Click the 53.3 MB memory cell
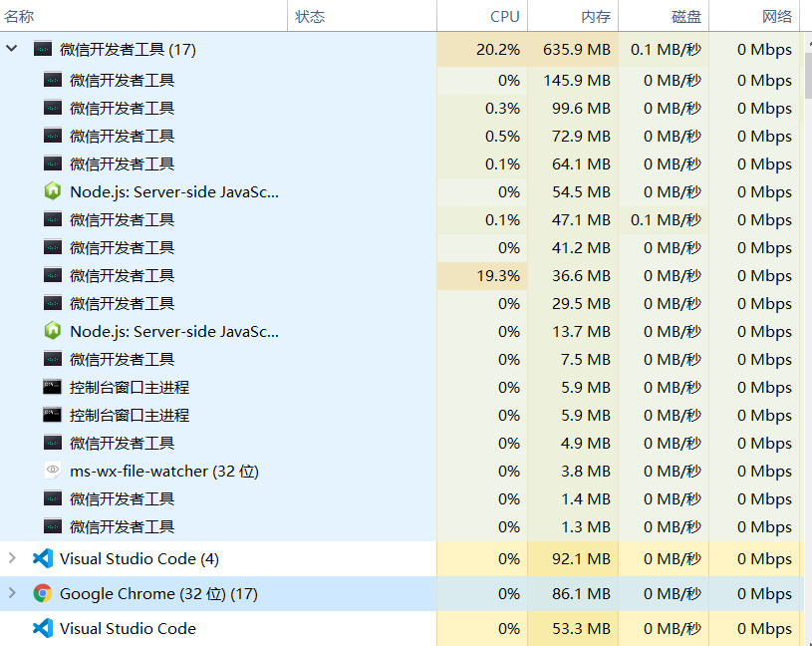 [573, 628]
